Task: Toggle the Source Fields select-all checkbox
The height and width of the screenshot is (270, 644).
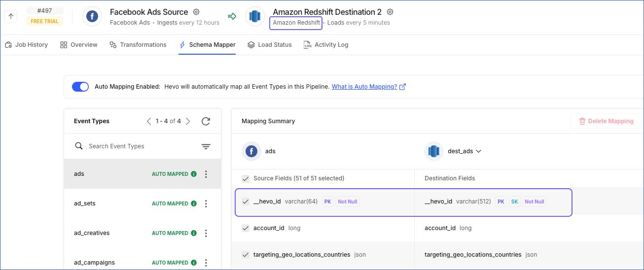Action: (x=245, y=178)
